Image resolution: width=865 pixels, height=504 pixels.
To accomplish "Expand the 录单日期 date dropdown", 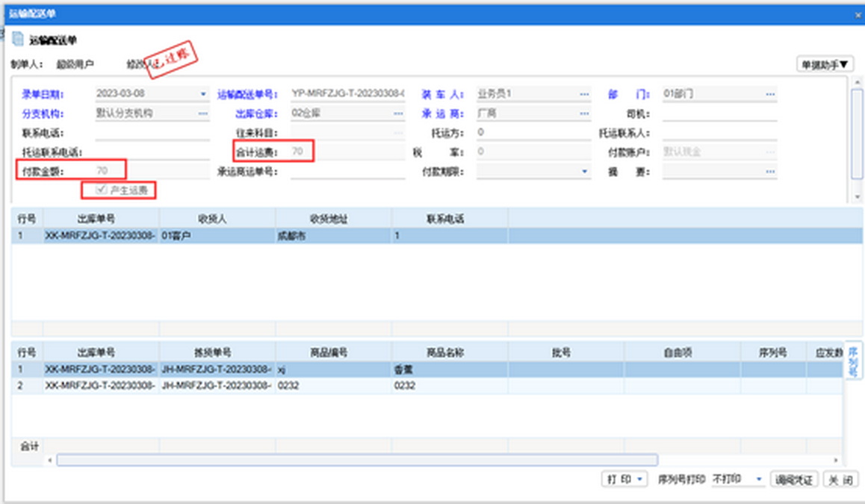I will [x=202, y=94].
